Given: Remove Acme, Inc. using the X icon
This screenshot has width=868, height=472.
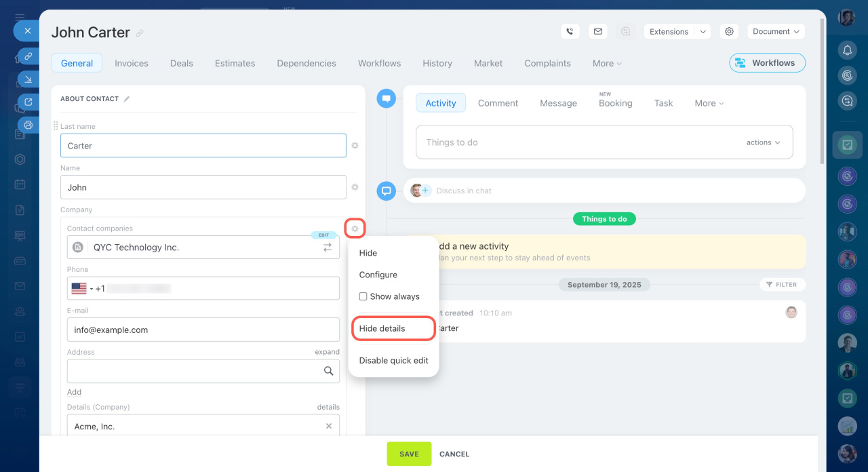Looking at the screenshot, I should (x=329, y=427).
